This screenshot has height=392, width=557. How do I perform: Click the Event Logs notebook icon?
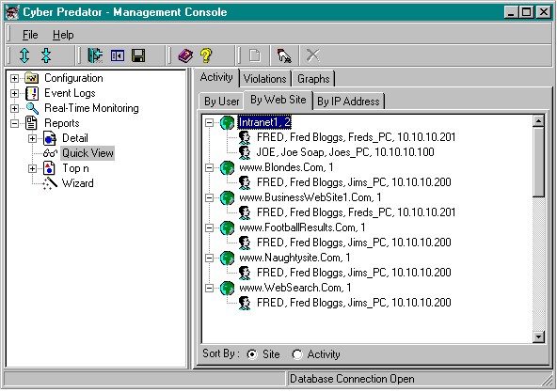tap(32, 93)
